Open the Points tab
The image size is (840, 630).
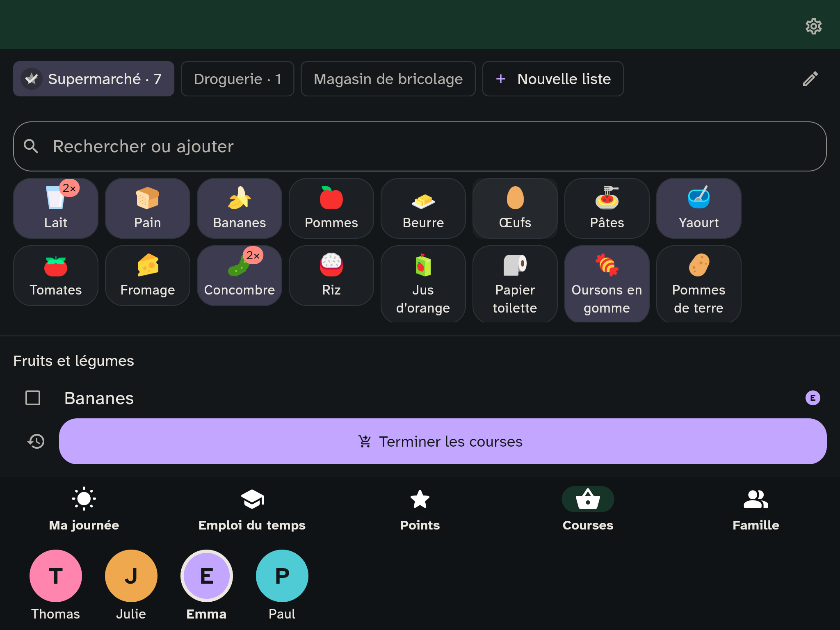point(420,509)
